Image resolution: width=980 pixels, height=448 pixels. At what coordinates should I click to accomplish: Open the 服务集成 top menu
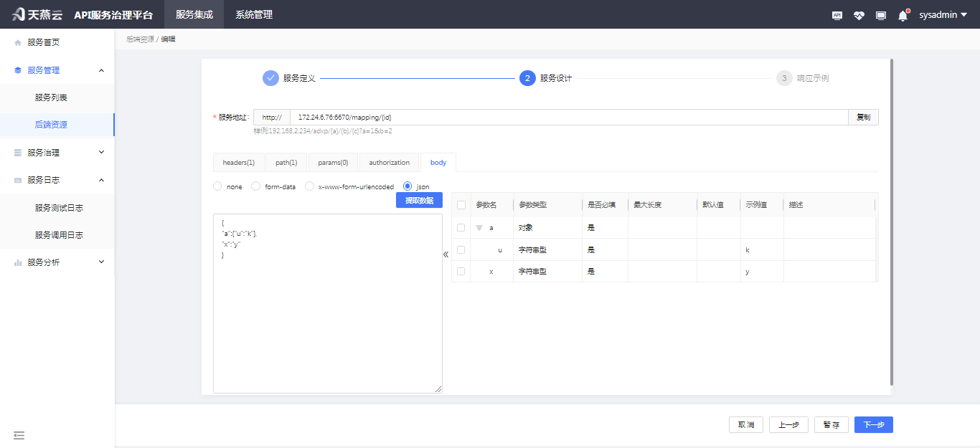194,14
